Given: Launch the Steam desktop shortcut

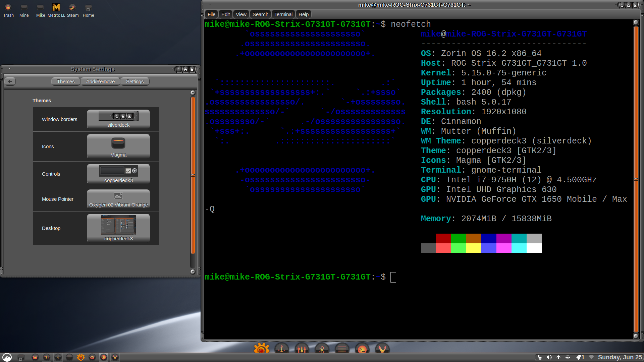Looking at the screenshot, I should (x=72, y=10).
